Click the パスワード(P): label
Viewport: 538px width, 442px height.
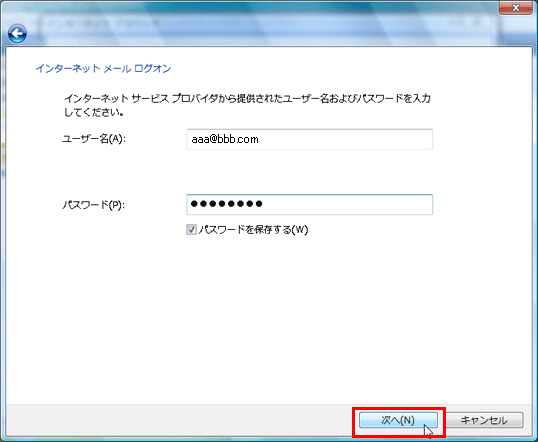coord(93,205)
